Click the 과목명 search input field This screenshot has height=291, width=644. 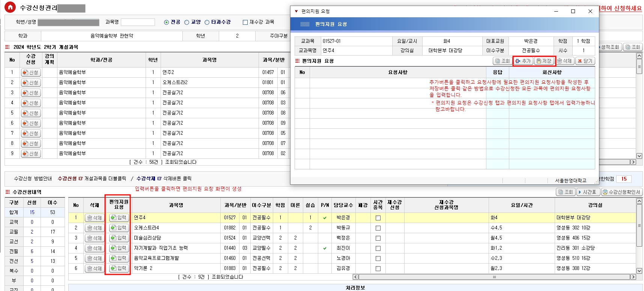click(138, 22)
